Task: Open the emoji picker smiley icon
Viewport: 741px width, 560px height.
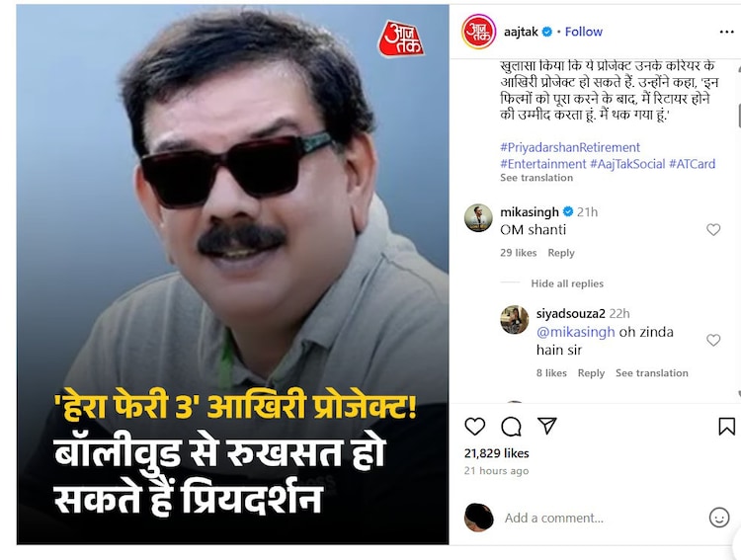Action: click(x=719, y=518)
